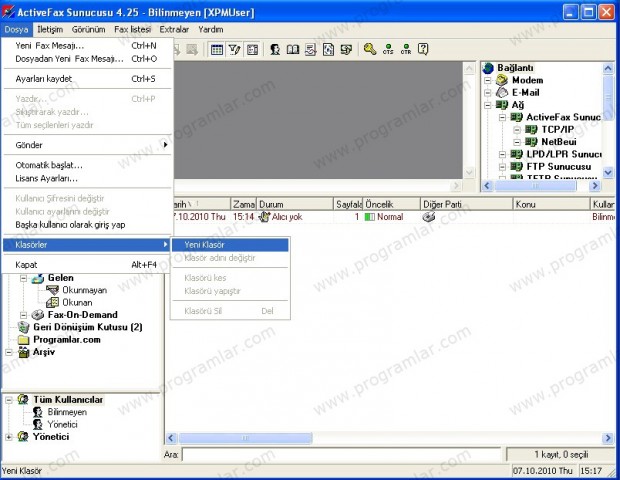The height and width of the screenshot is (480, 620).
Task: Expand the bottom Yönetici user node
Action: tap(9, 437)
